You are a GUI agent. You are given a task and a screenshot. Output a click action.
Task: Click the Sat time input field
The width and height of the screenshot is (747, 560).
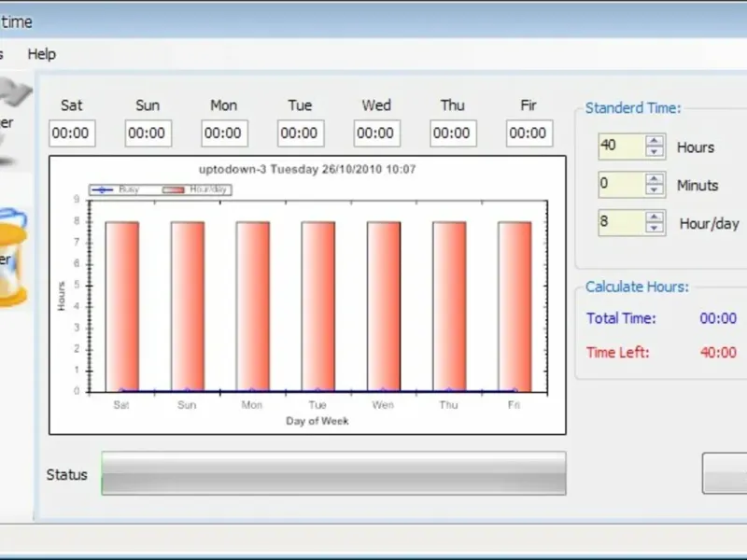72,133
